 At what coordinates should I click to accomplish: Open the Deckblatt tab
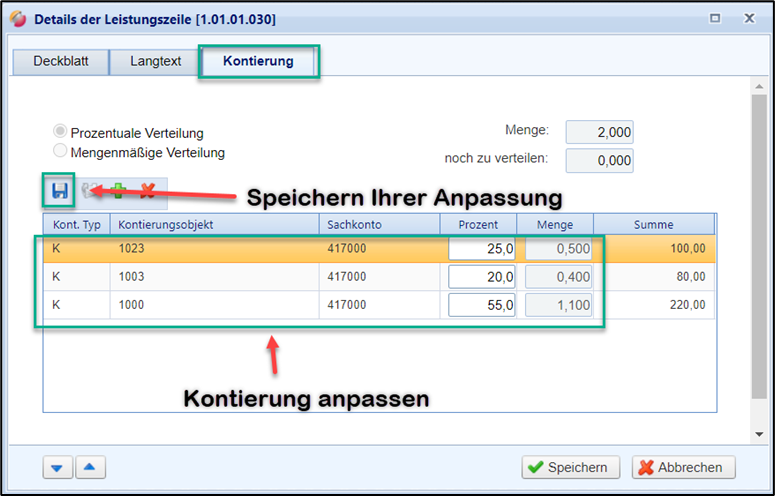[x=61, y=62]
